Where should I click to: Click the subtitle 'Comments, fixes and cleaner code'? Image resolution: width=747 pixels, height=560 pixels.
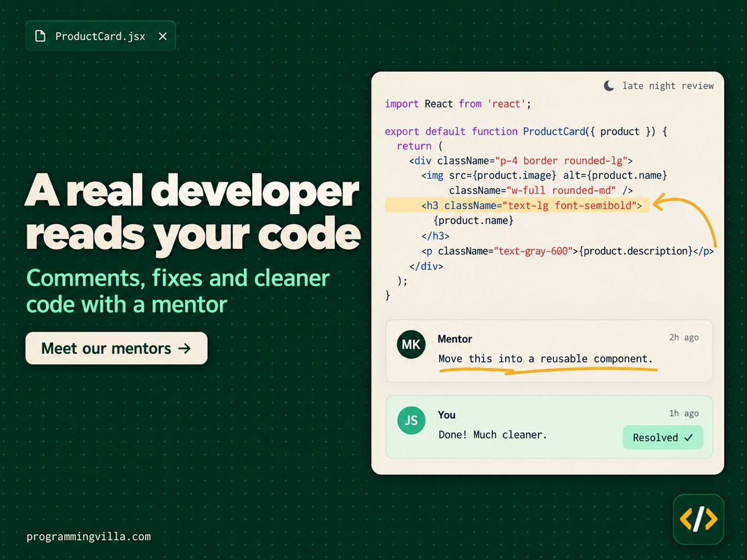pyautogui.click(x=177, y=291)
